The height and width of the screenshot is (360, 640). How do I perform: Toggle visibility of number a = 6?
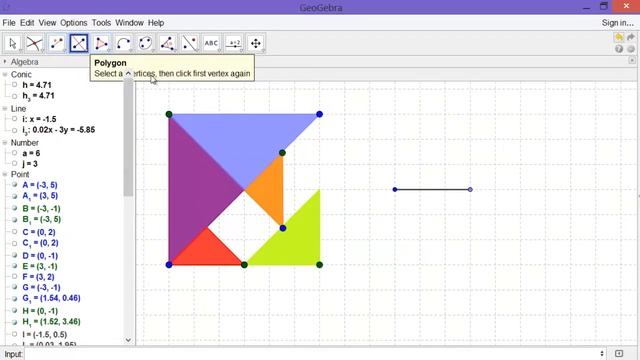pos(15,153)
